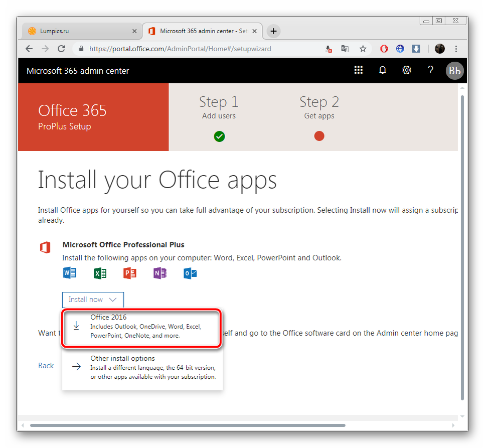Viewport: 485px width, 448px height.
Task: Click the padlock icon in address bar
Action: click(x=81, y=49)
